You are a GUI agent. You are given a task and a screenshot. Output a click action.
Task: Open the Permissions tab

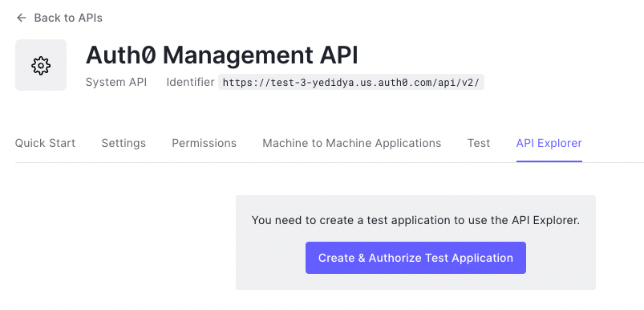click(x=205, y=143)
